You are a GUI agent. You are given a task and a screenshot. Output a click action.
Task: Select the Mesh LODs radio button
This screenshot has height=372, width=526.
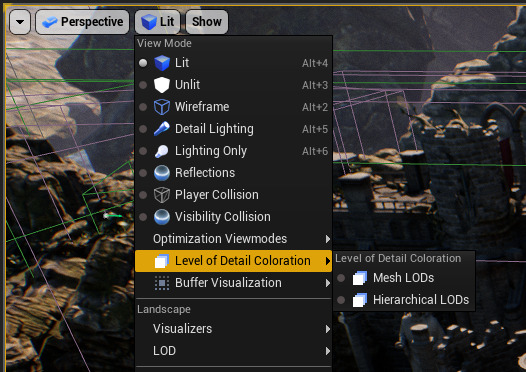point(341,278)
